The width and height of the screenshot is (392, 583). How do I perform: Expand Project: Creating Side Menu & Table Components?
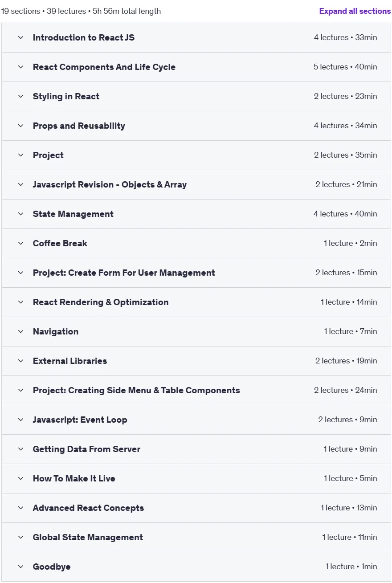coord(196,390)
